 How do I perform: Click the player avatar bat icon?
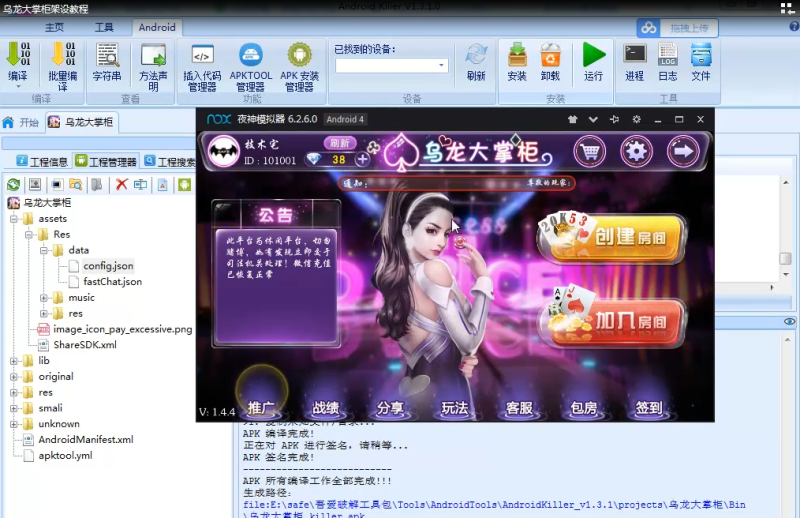pyautogui.click(x=223, y=151)
